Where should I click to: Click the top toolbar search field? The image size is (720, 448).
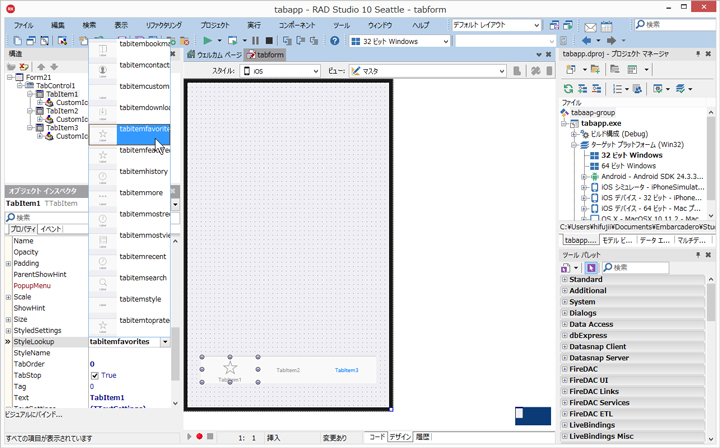[676, 25]
